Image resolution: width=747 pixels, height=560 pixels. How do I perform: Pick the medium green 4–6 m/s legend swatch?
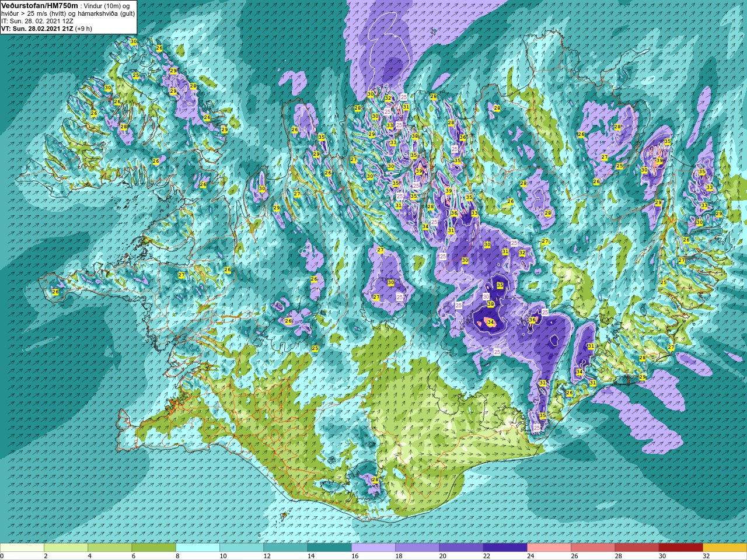[110, 548]
